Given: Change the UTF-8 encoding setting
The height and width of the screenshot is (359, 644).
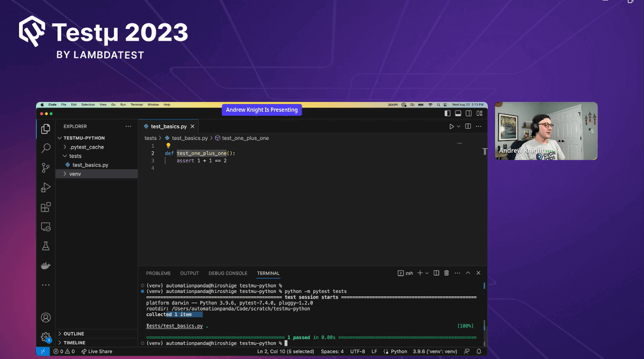Looking at the screenshot, I should coord(357,351).
